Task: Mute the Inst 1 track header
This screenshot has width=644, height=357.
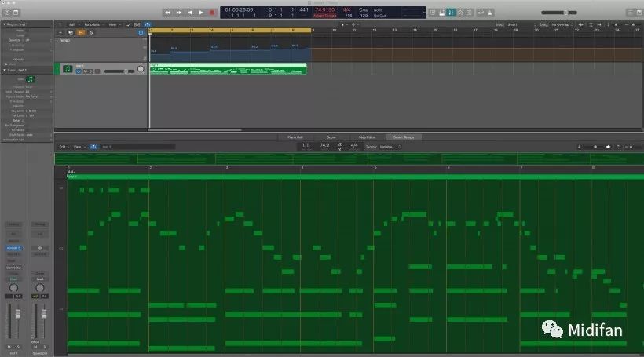Action: (x=86, y=71)
